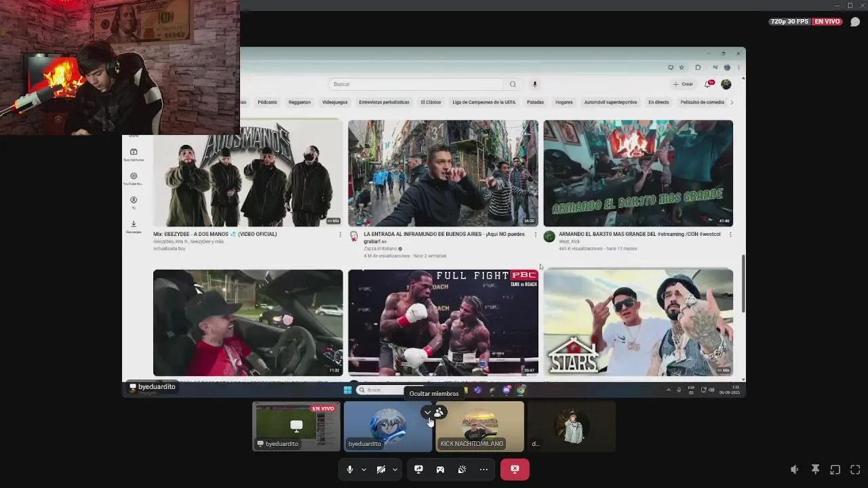The width and height of the screenshot is (868, 488).
Task: Open the YouTube account avatar menu
Action: (726, 84)
